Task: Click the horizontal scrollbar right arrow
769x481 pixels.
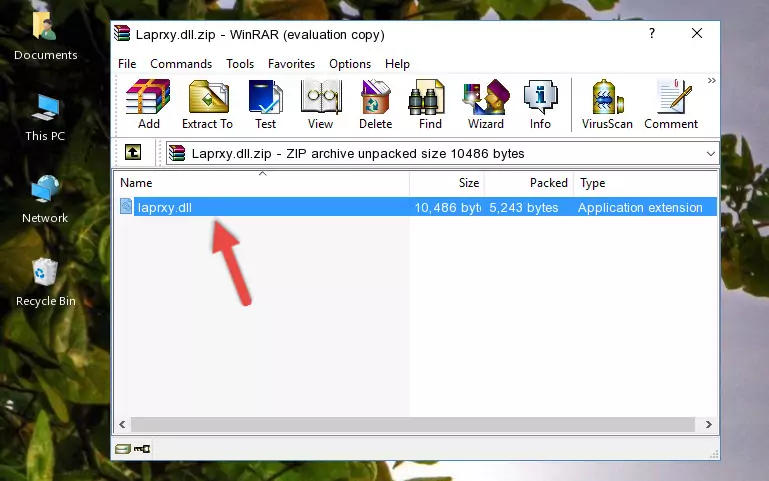Action: 708,425
